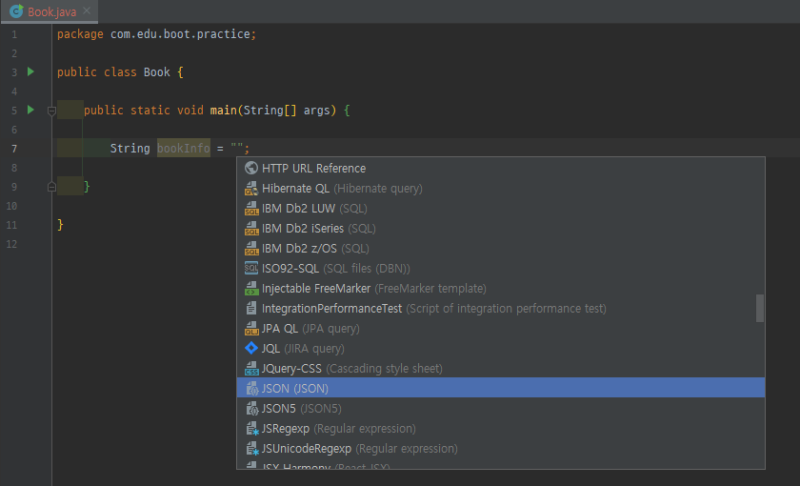The image size is (800, 486).
Task: Click SQL icon beside IBM Db2 iSeries
Action: [251, 228]
